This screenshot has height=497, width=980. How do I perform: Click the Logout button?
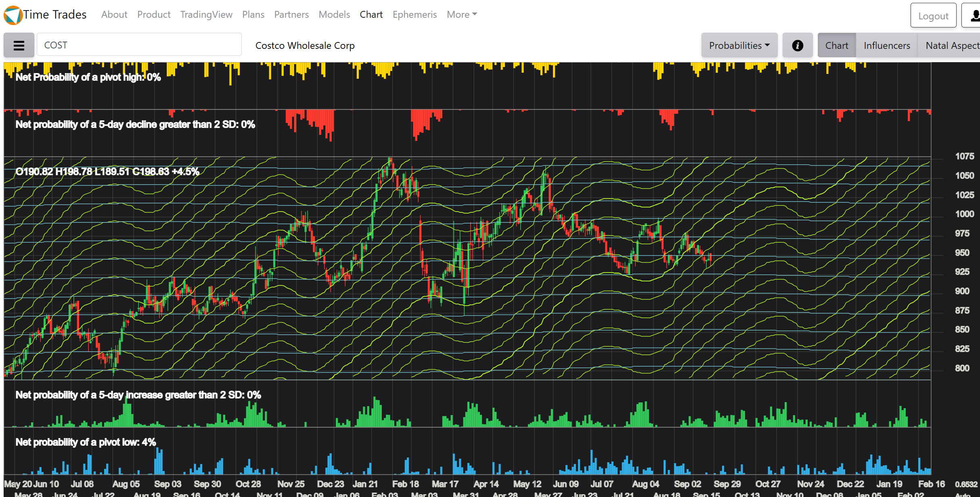click(933, 16)
